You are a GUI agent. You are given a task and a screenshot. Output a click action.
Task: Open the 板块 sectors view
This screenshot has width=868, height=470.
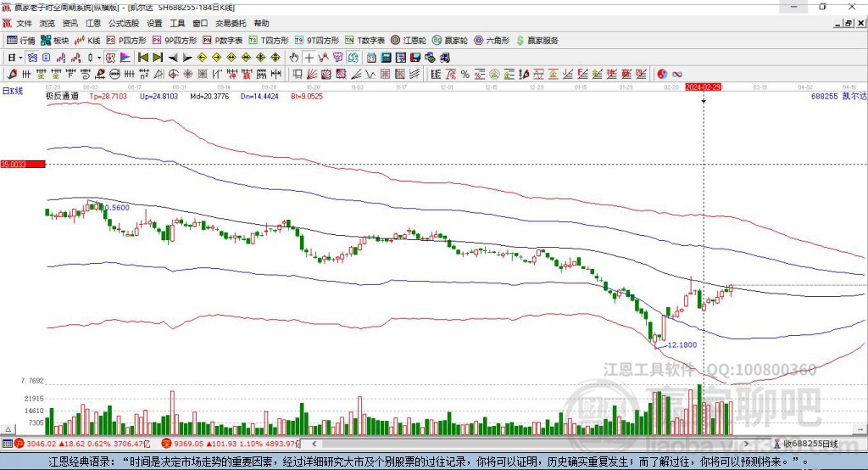[x=55, y=41]
